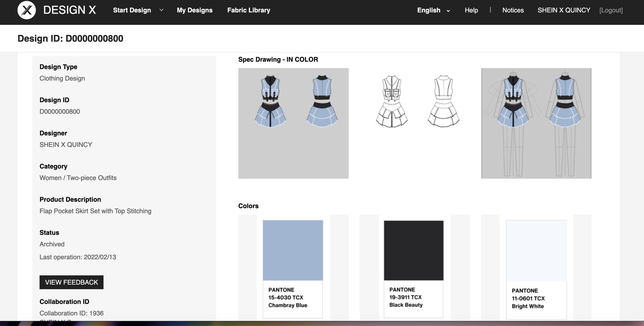The image size is (644, 326).
Task: Open the Start Design dropdown
Action: [132, 10]
